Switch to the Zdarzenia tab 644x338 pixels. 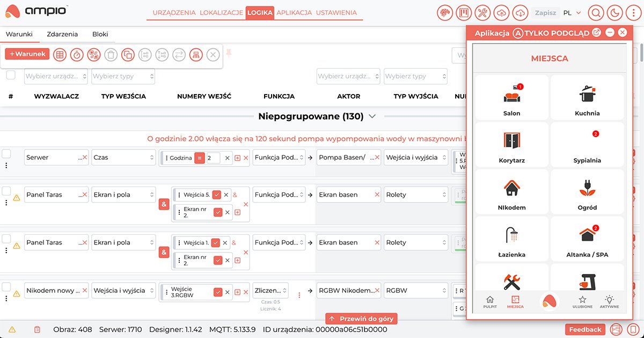(62, 34)
